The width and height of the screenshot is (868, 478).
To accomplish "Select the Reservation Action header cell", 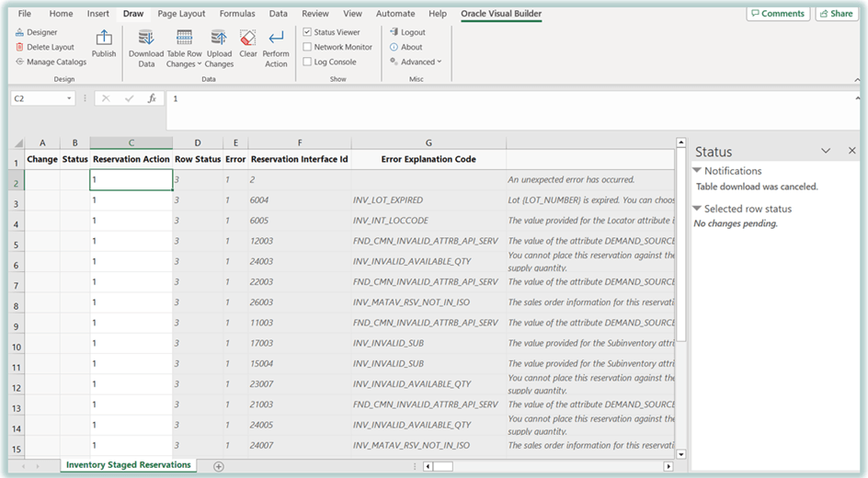I will pos(131,159).
